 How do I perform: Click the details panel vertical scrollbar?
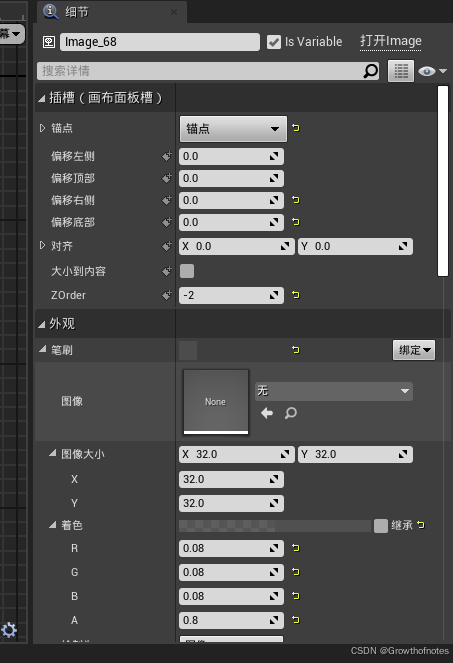click(443, 181)
